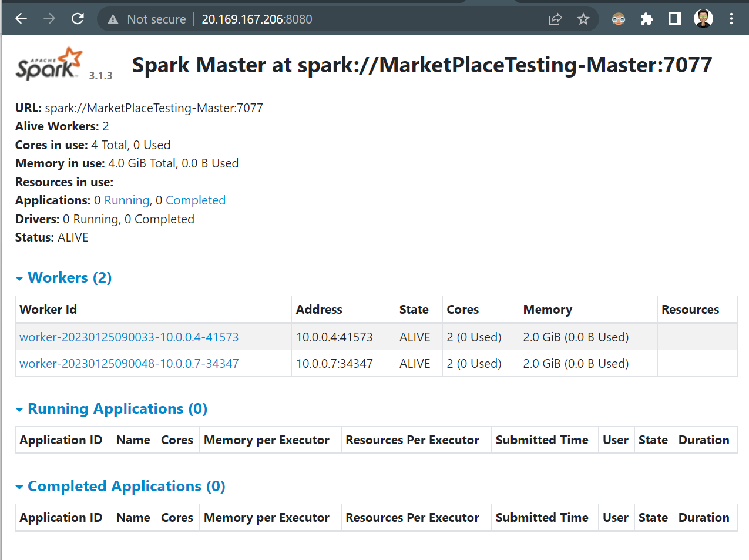Click the Status: ALIVE line
The height and width of the screenshot is (560, 749).
52,237
